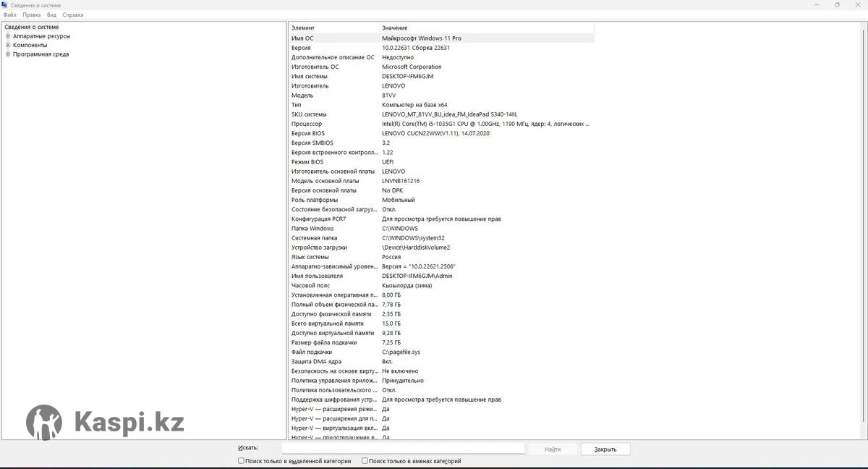Click the Найти button
Image resolution: width=868 pixels, height=469 pixels.
(x=553, y=449)
